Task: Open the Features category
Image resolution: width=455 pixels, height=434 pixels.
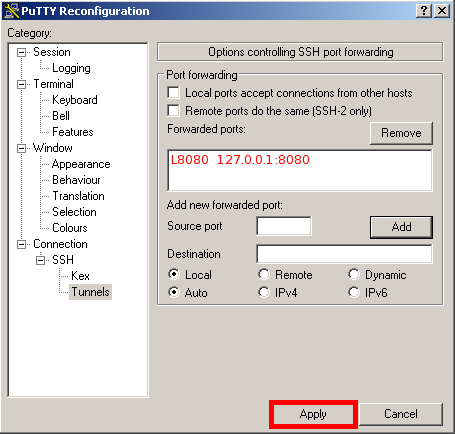Action: pos(73,132)
